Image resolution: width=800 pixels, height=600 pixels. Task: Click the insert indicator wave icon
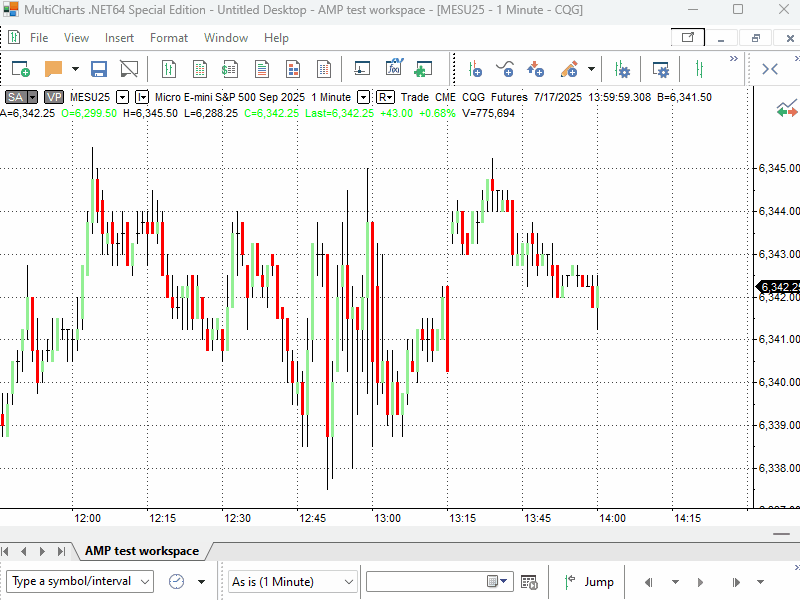click(x=505, y=69)
